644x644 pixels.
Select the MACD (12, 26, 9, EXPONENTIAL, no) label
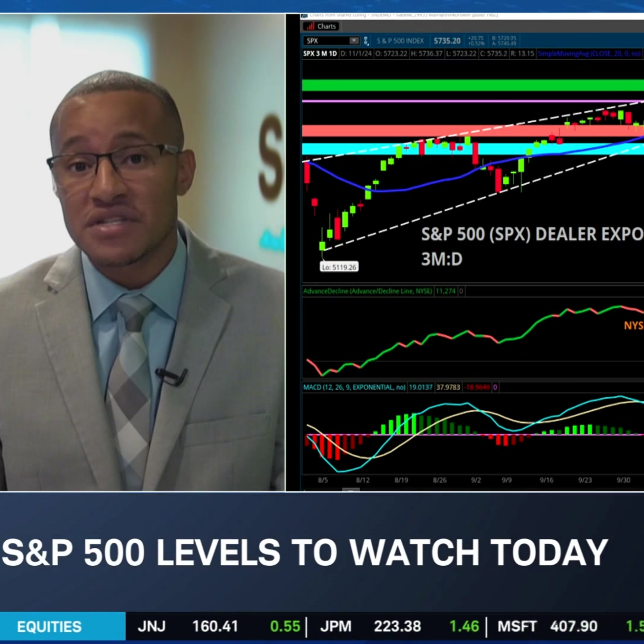tap(354, 387)
